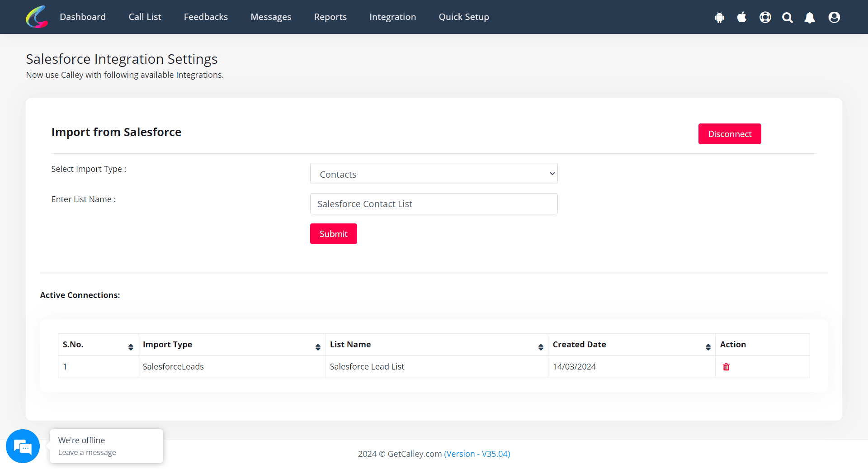Open the Version V35.04 link
The height and width of the screenshot is (469, 868).
(477, 454)
